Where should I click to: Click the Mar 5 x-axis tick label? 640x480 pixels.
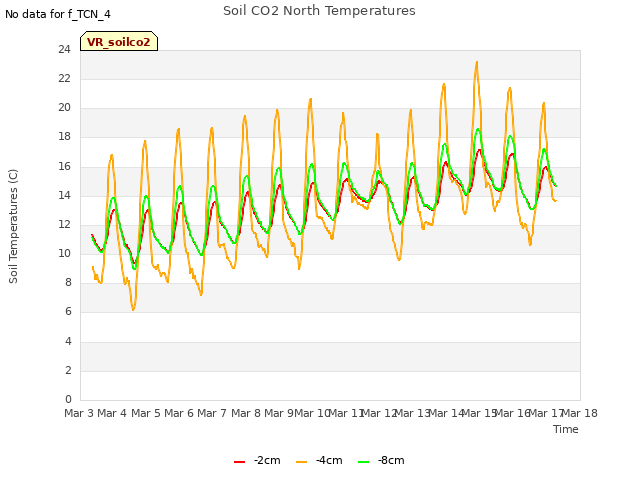[x=145, y=413]
